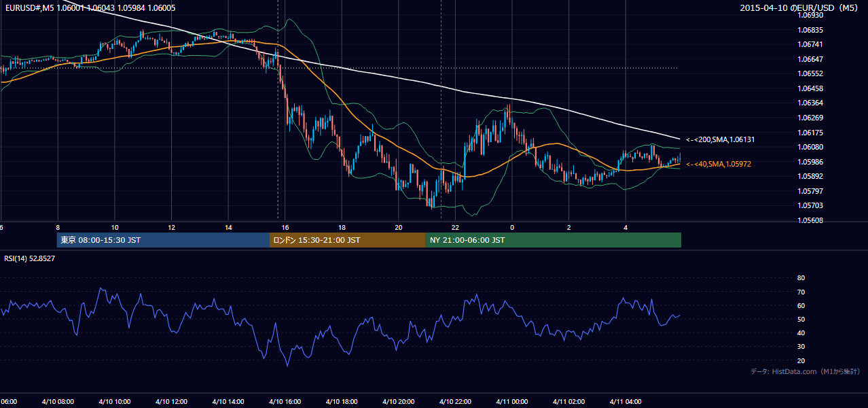Click price axis value 1.06269

pos(811,118)
